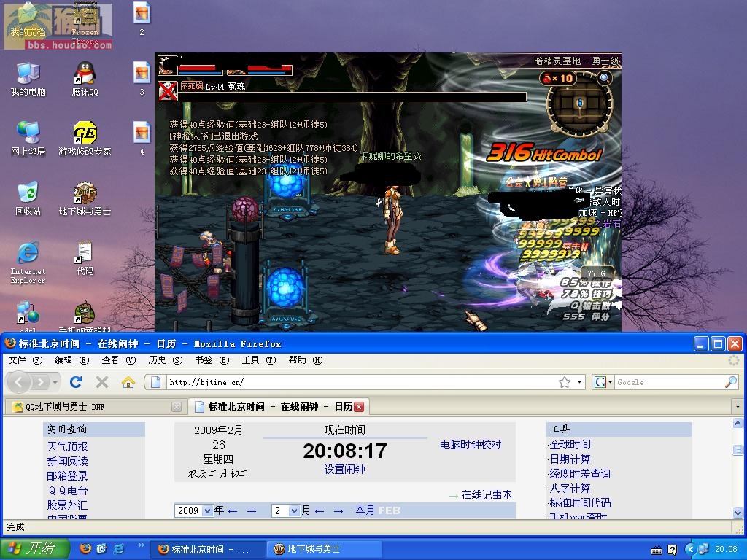Open the 编辑 menu
Viewport: 747px width, 560px height.
click(x=72, y=360)
